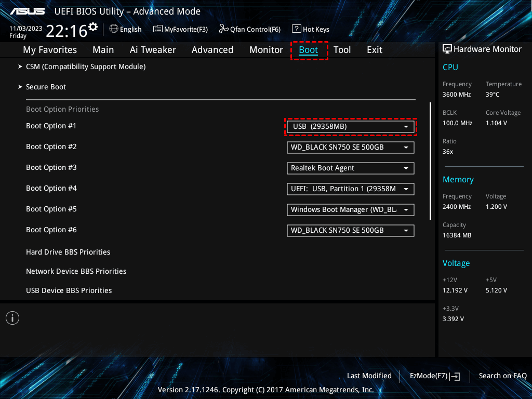Open Qfan Control fan icon
The image size is (532, 399).
(x=223, y=29)
